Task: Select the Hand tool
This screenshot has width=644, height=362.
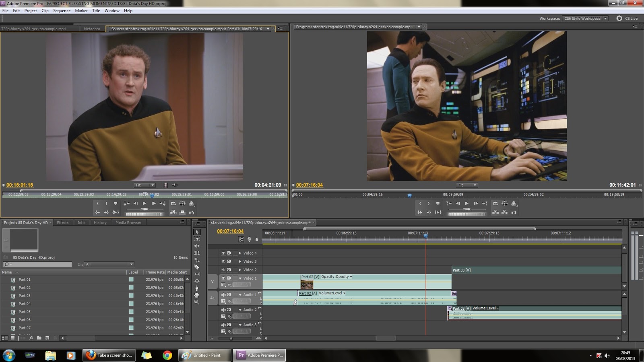Action: (197, 295)
